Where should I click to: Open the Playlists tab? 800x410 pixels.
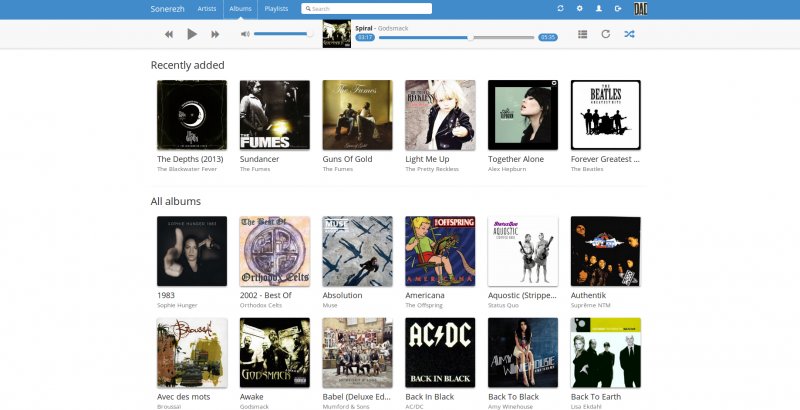click(276, 9)
